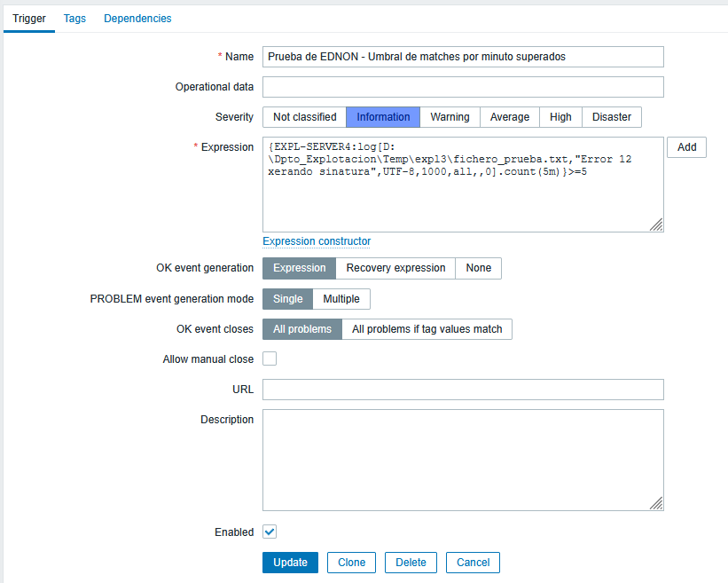728x583 pixels.
Task: Choose All problems if tag values match
Action: coord(427,329)
